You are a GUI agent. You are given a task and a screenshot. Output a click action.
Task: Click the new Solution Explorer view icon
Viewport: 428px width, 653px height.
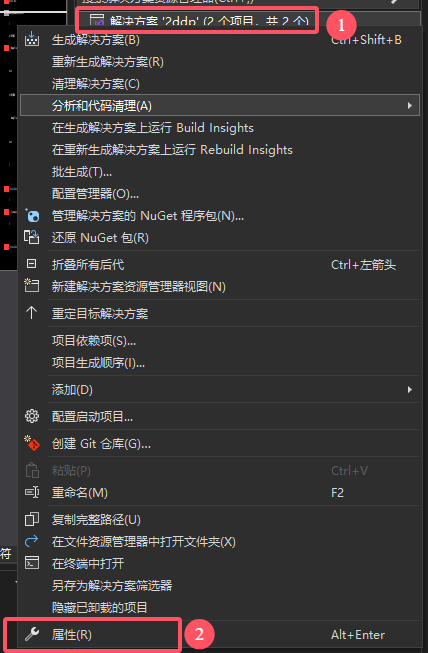(x=32, y=286)
